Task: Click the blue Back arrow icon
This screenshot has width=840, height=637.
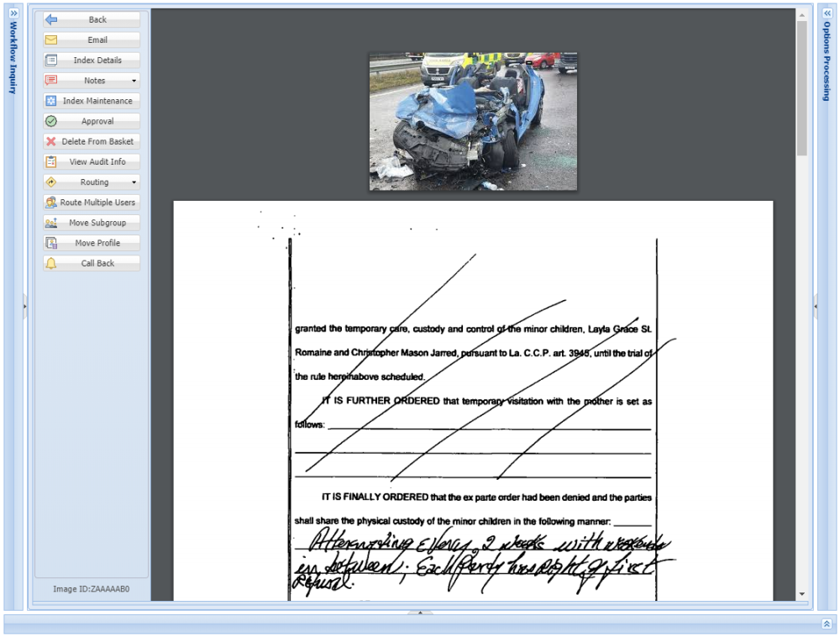Action: [51, 19]
